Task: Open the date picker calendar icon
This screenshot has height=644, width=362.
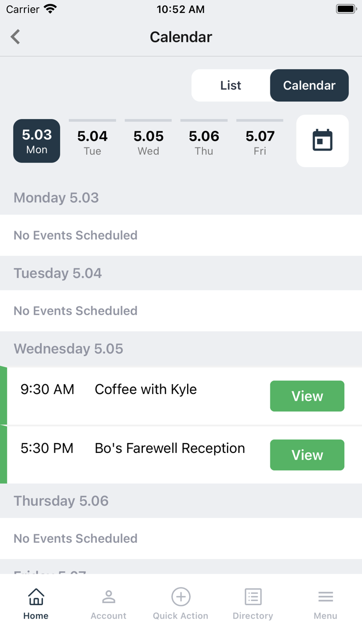Action: click(322, 141)
